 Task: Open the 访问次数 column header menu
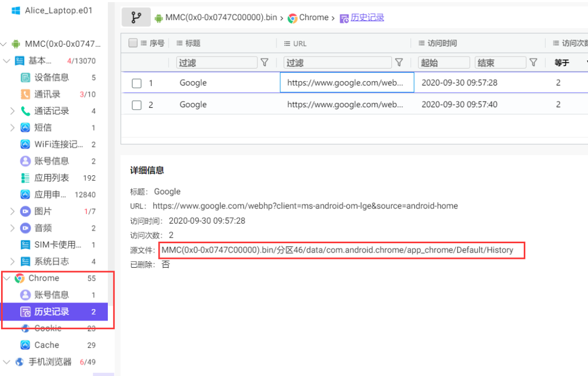(556, 43)
